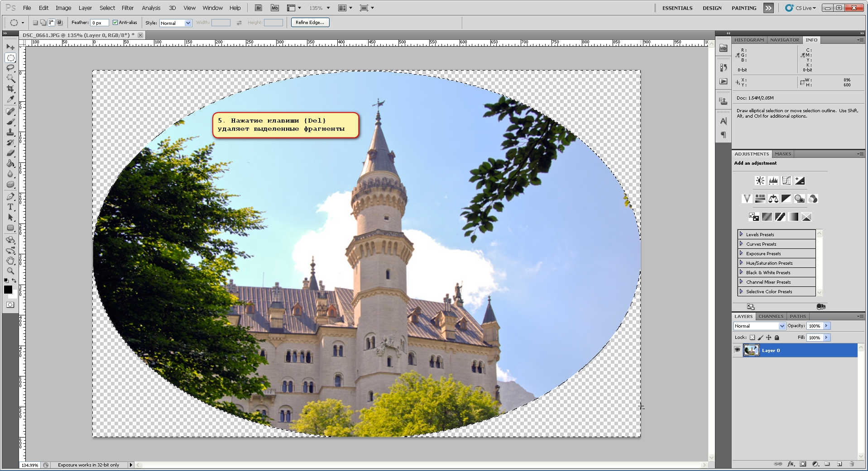
Task: Toggle lock image pixels
Action: point(761,338)
